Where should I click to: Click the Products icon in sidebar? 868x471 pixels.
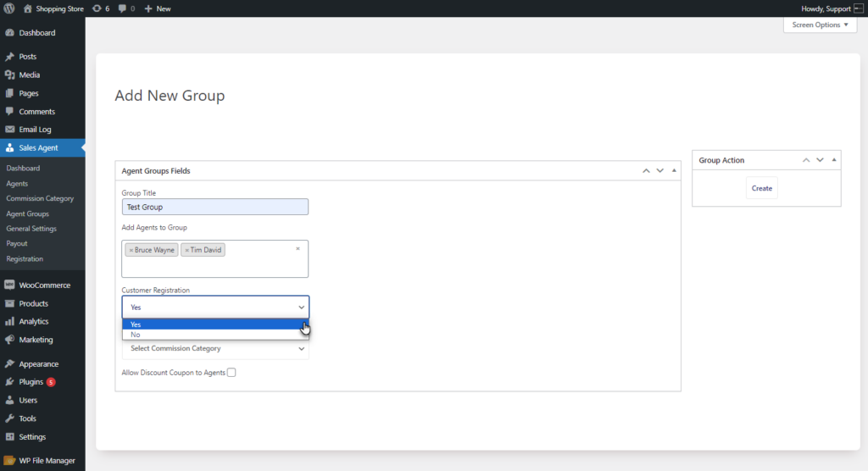(x=9, y=303)
